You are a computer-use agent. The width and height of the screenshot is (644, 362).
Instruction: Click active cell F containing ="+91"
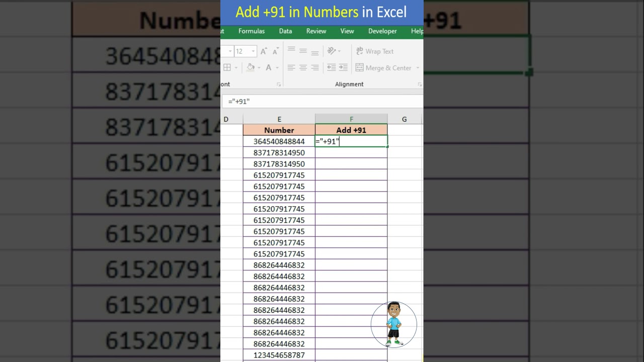pyautogui.click(x=351, y=141)
